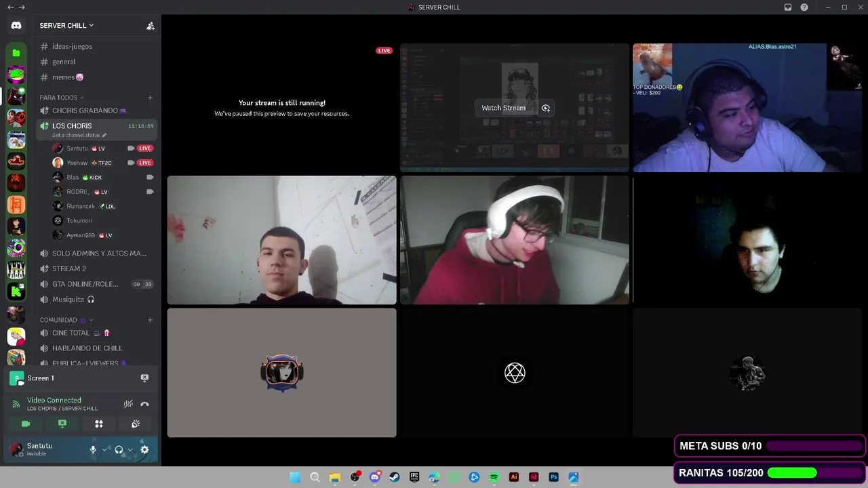The width and height of the screenshot is (868, 488).
Task: Click the META SUBS 0/10 progress bar
Action: coord(816,446)
